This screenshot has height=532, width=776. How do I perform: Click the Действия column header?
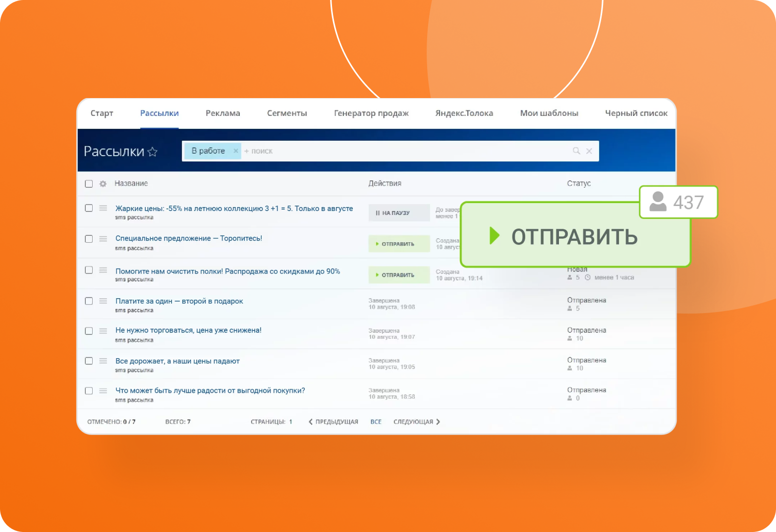click(x=385, y=184)
